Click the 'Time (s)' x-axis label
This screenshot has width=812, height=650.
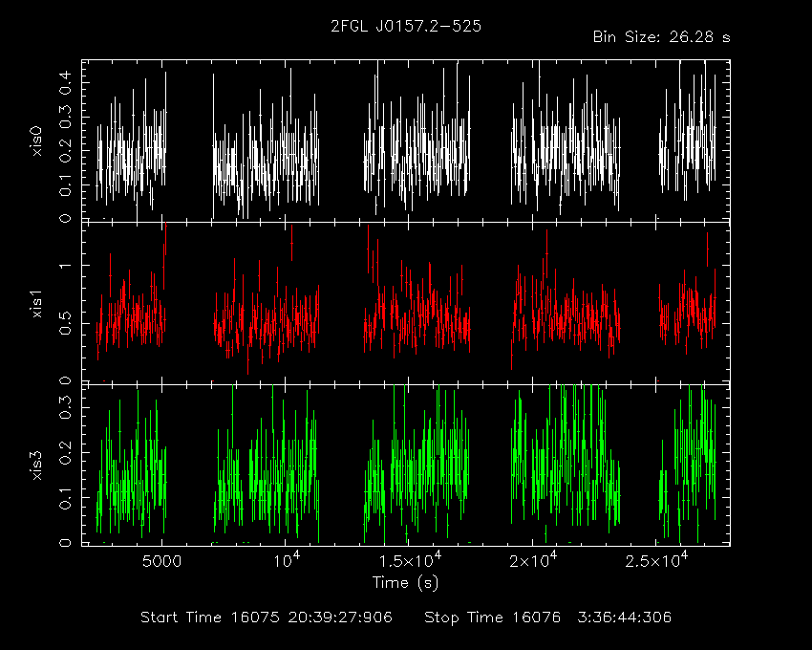coord(405,583)
